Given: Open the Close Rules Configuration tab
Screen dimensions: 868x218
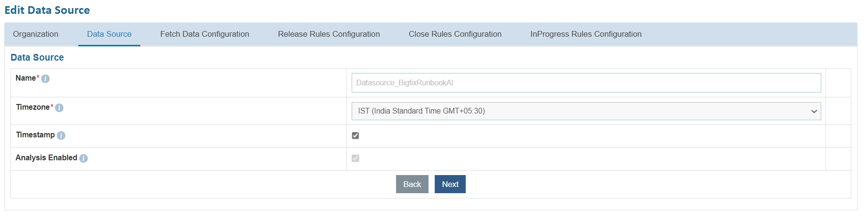Looking at the screenshot, I should click(455, 34).
